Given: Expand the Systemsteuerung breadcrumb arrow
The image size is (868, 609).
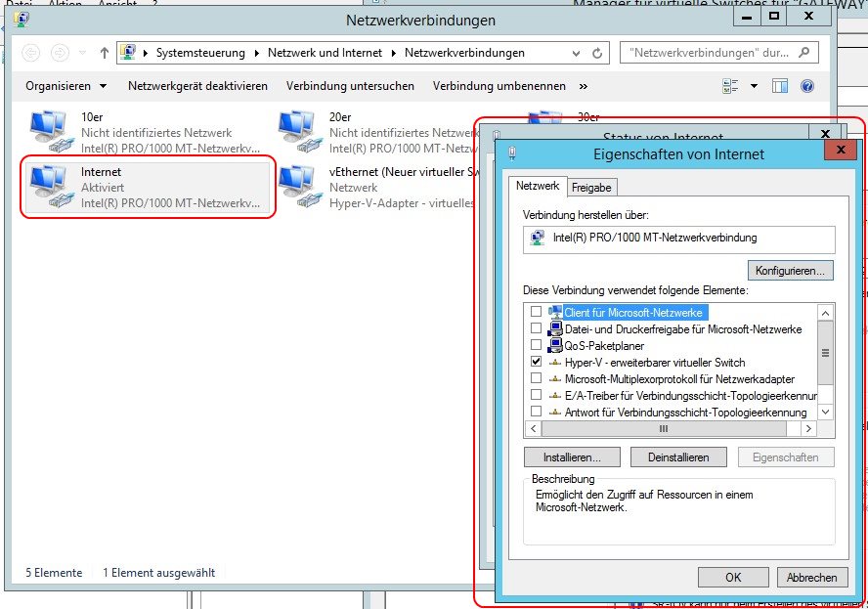Looking at the screenshot, I should click(x=257, y=53).
